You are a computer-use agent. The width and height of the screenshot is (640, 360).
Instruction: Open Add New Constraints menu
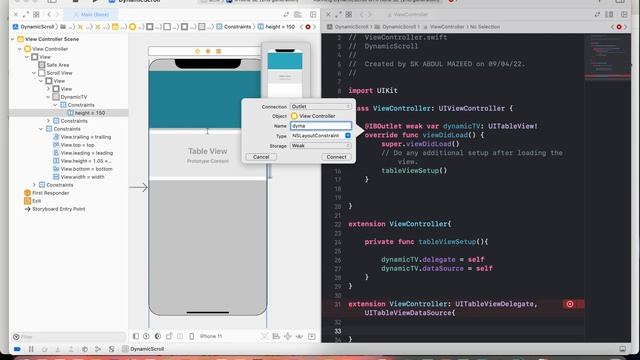pyautogui.click(x=288, y=336)
